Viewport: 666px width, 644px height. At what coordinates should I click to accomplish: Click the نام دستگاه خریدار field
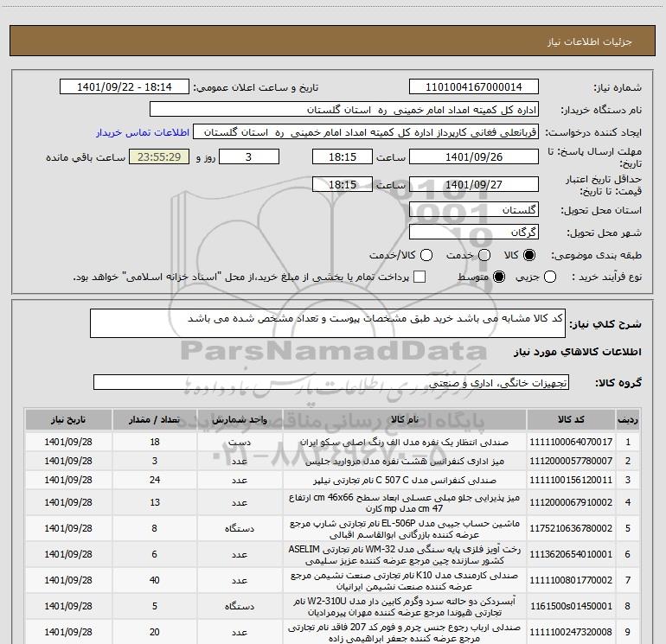(344, 110)
